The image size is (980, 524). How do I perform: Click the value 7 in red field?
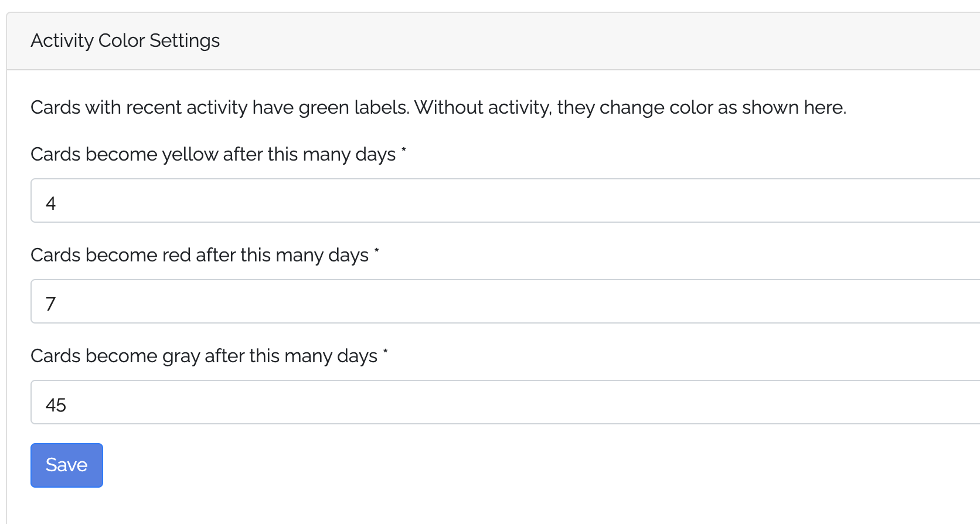pos(51,304)
